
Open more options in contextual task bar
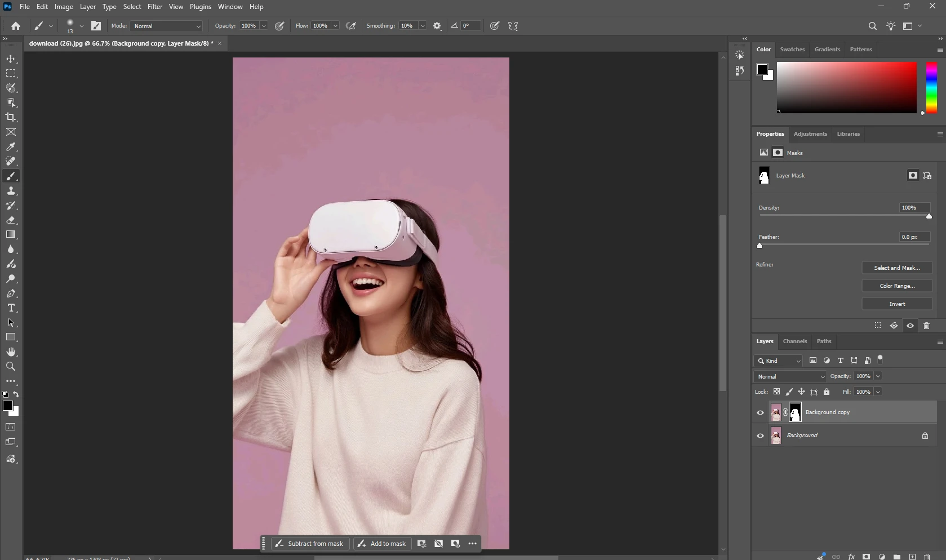point(473,544)
